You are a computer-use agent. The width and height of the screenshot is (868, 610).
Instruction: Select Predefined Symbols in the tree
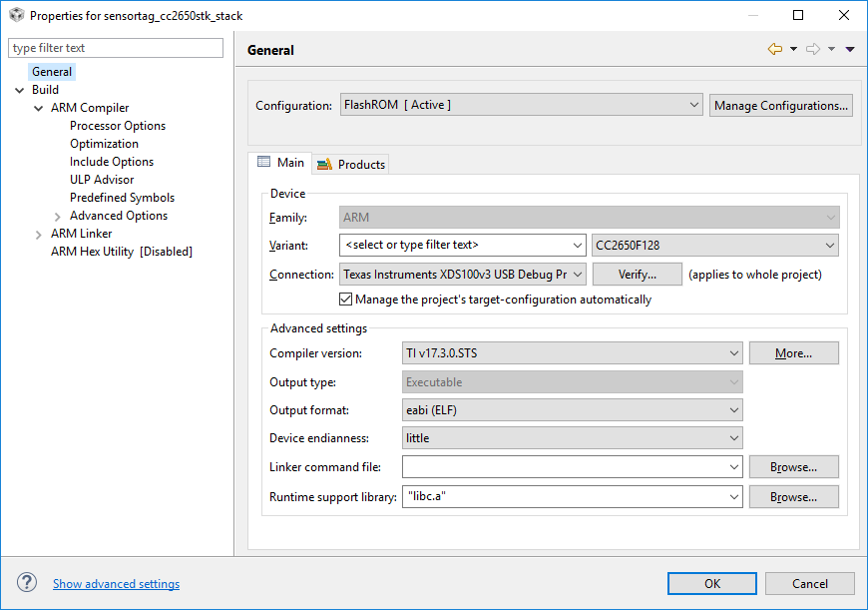(122, 198)
